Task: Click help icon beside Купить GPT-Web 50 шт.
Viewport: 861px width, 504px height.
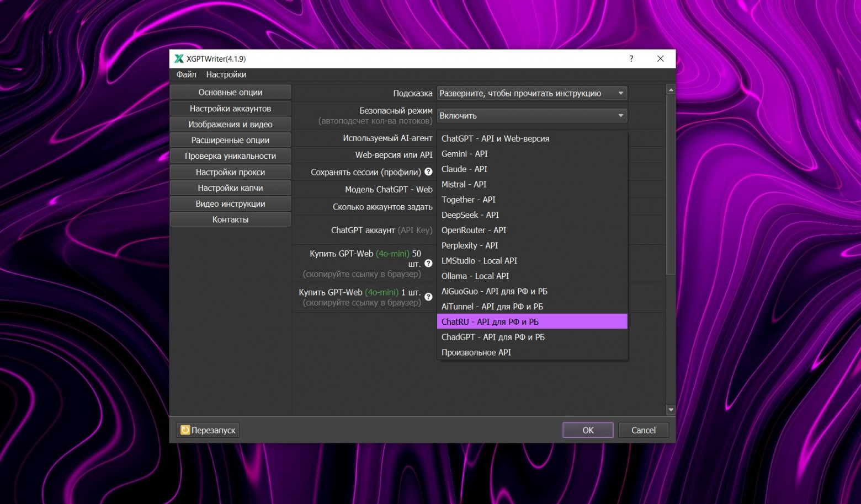Action: (x=428, y=264)
